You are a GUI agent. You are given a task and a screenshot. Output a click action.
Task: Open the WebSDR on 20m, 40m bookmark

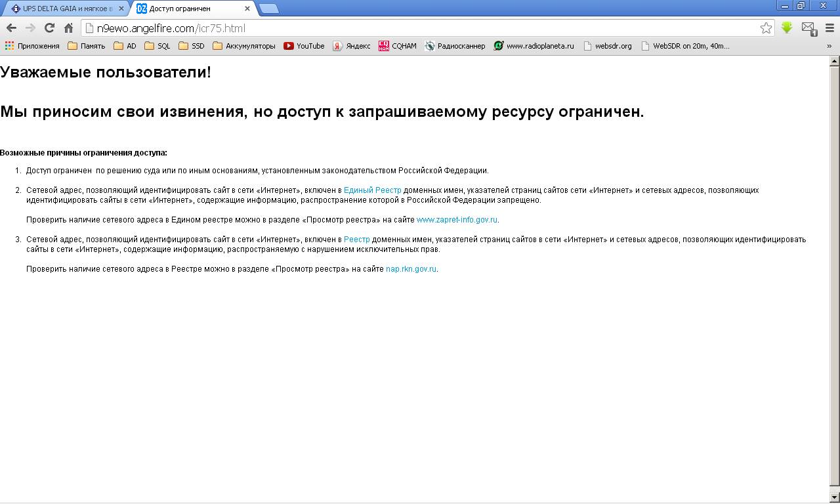pos(684,46)
